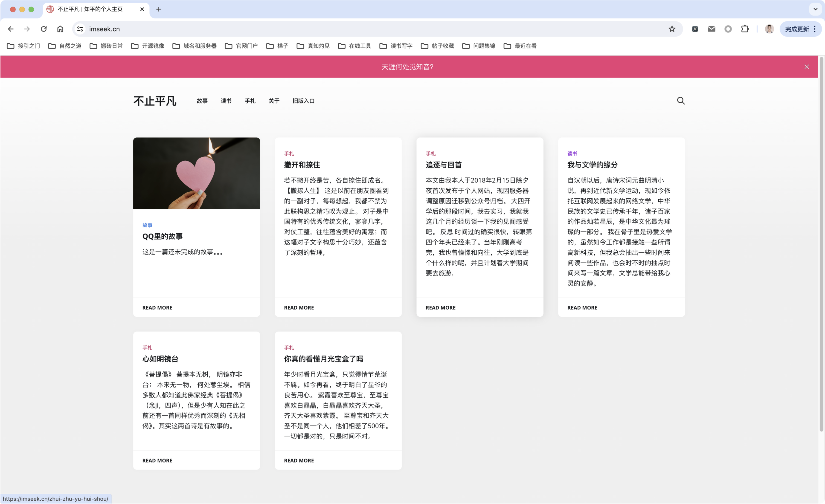Screen dimensions: 825x504
Task: Go to the 旧版入口 menu item
Action: tap(303, 101)
